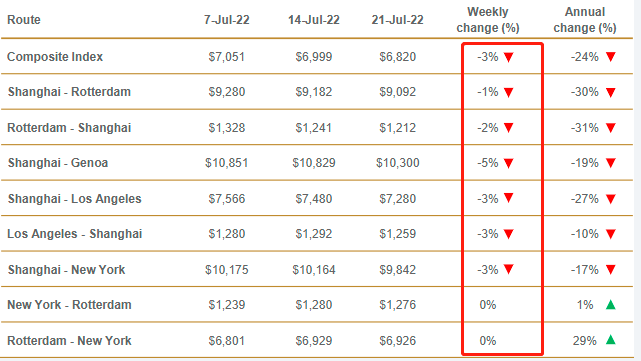Click red down arrow in Composite Index weekly change

tap(509, 57)
